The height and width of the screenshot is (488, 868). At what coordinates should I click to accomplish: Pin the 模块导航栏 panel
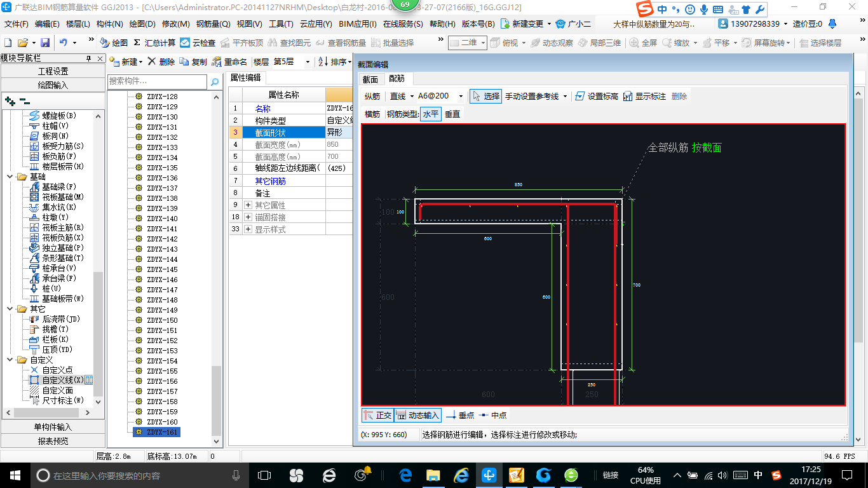[x=88, y=58]
